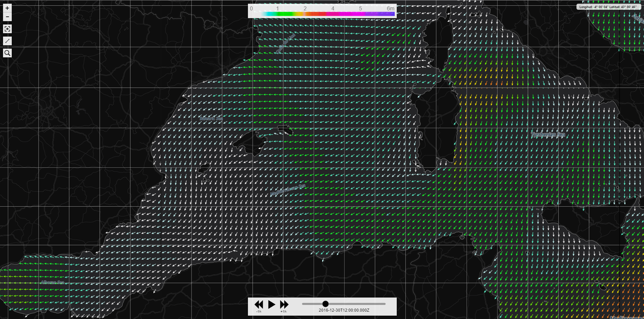Step back one hour with rewind
This screenshot has width=644, height=319.
coord(259,304)
